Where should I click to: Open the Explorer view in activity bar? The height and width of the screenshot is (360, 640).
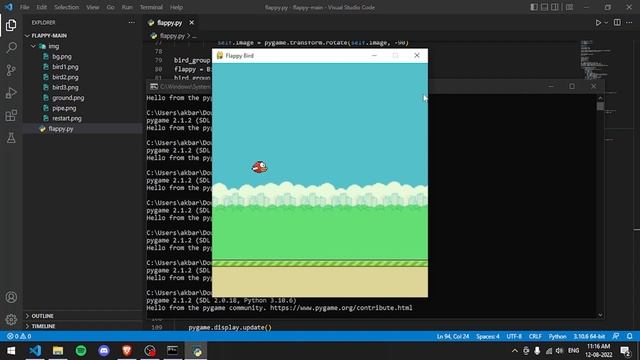tap(11, 25)
